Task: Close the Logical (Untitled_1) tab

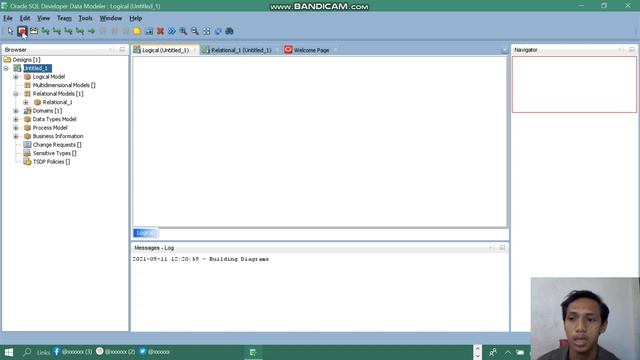Action: 194,50
